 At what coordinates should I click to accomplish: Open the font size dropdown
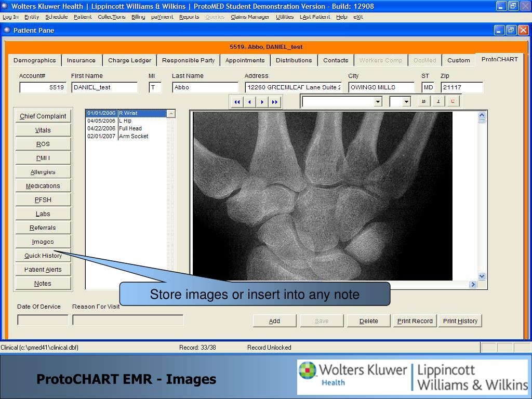pos(406,101)
